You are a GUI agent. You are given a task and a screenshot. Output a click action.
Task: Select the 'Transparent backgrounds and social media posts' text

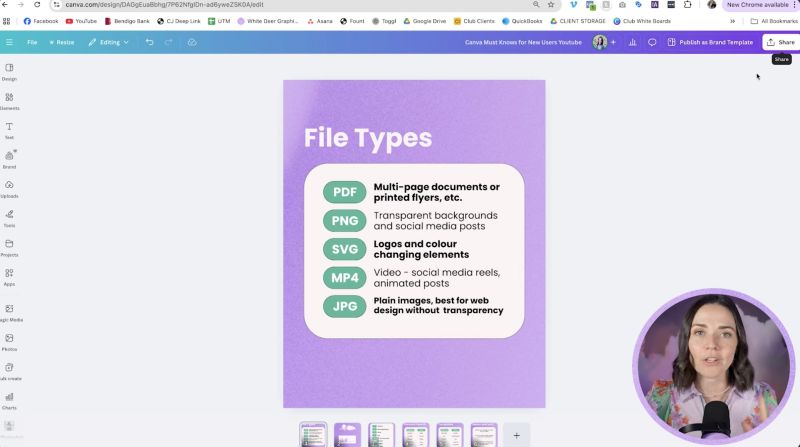pos(435,221)
